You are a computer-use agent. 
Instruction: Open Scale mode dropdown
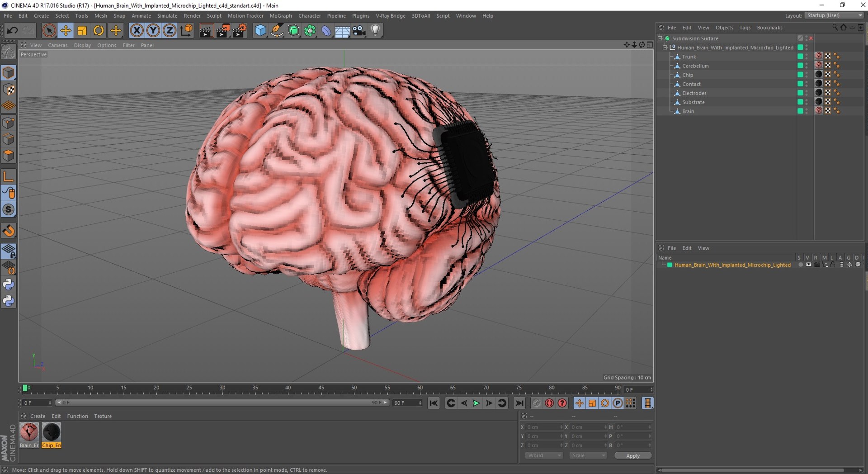[588, 455]
